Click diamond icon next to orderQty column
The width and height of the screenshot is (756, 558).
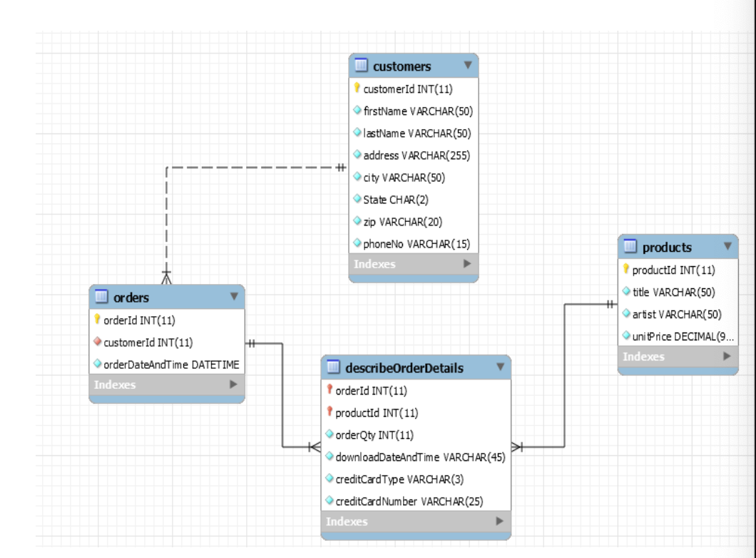click(330, 434)
